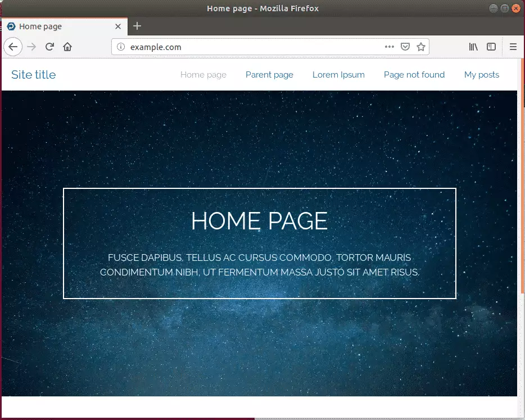Image resolution: width=525 pixels, height=420 pixels.
Task: Close the Home page tab
Action: (x=118, y=26)
